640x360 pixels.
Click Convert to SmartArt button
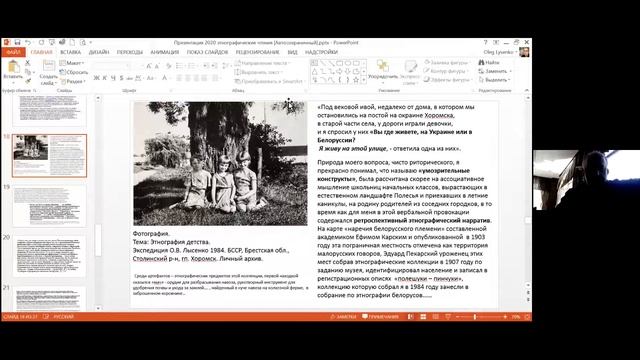click(269, 81)
